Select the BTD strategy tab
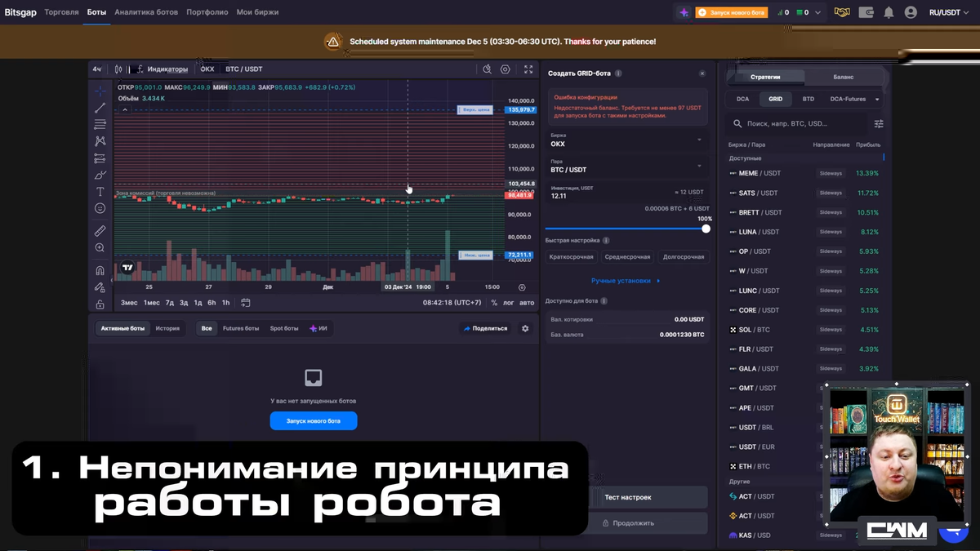 [x=808, y=99]
